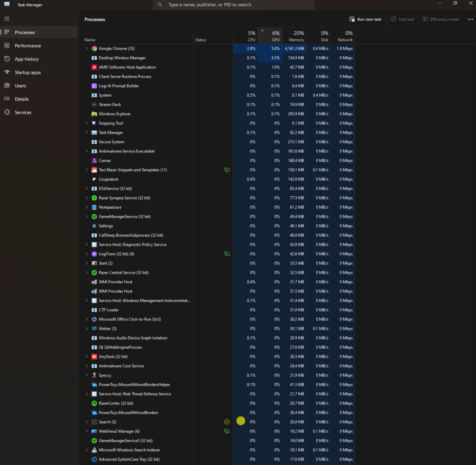Screen dimensions: 476x465
Task: Click the RazerCortex process icon
Action: click(x=94, y=404)
